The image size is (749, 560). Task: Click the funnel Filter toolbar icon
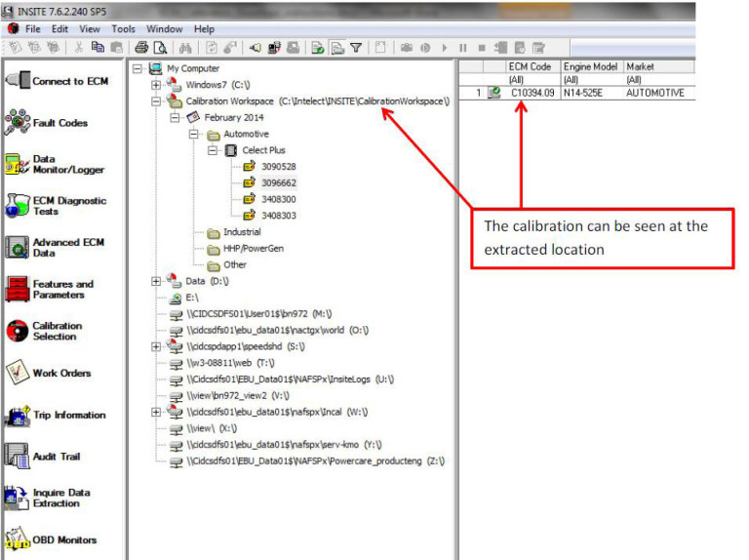[x=356, y=47]
